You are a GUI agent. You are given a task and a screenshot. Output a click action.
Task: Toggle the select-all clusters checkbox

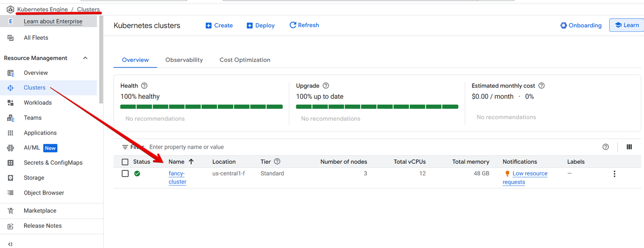(x=125, y=162)
